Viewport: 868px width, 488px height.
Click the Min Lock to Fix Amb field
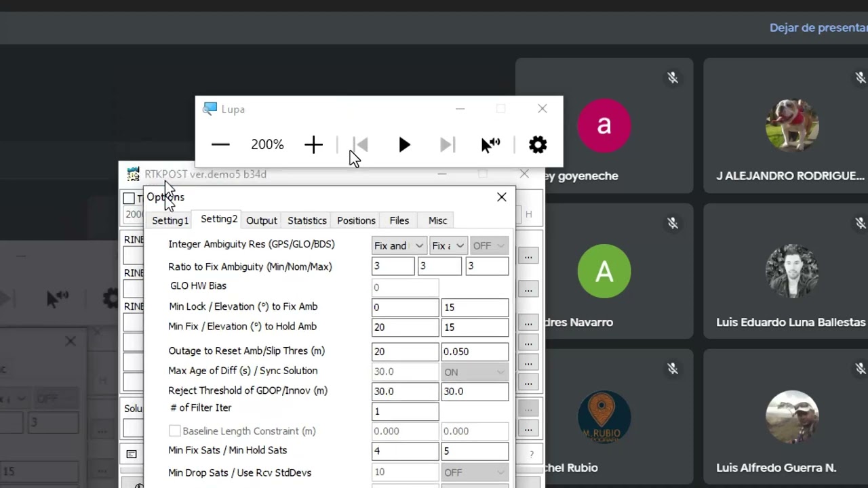(405, 307)
